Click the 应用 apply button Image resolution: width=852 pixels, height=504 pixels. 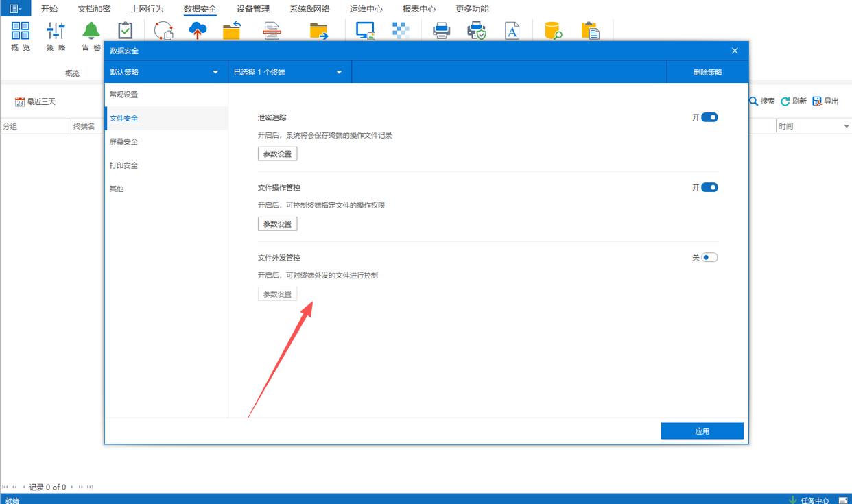click(702, 431)
